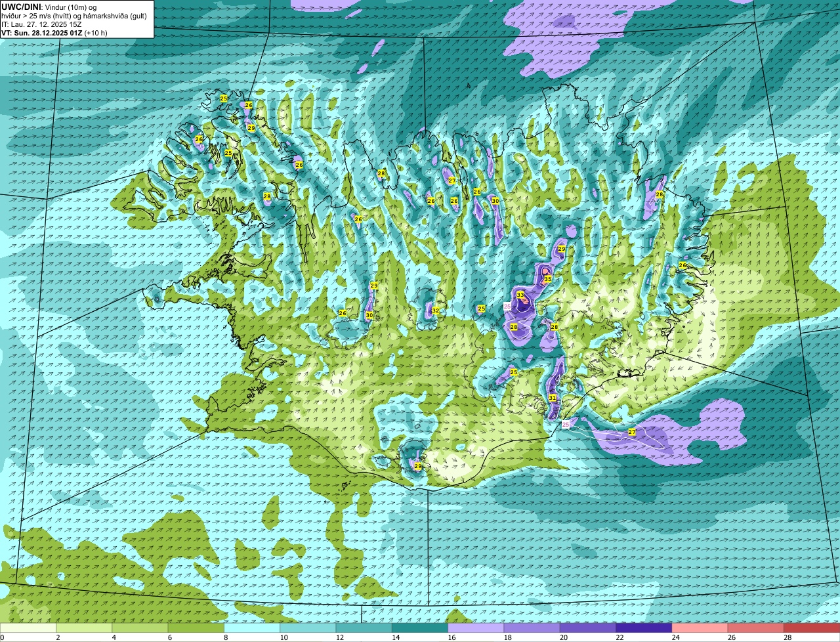Click the yellow 35 gust maximum label
This screenshot has width=840, height=642.
coord(547,279)
